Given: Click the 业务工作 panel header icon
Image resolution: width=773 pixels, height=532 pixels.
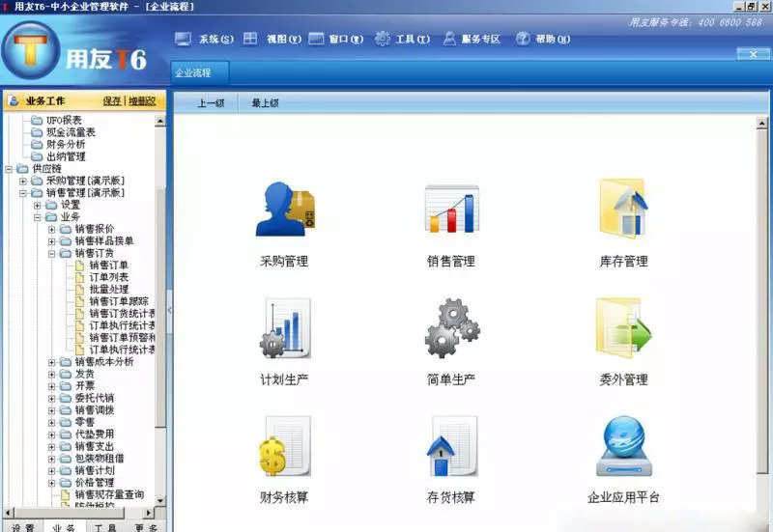Looking at the screenshot, I should pos(14,101).
